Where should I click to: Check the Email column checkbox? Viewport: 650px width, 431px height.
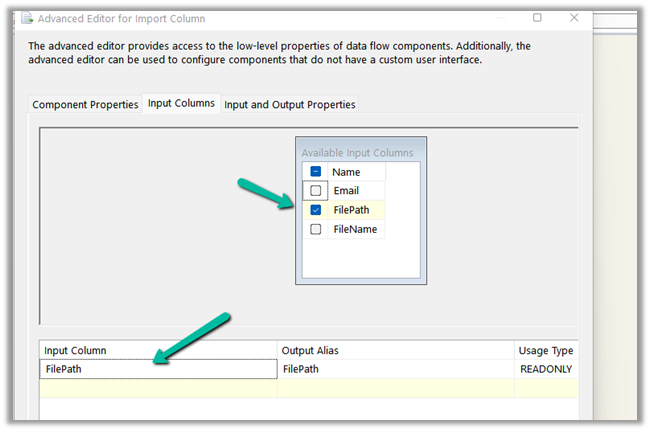316,191
